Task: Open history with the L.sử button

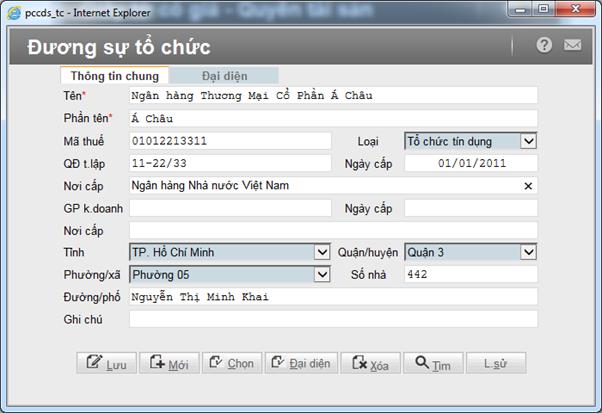Action: pos(496,363)
